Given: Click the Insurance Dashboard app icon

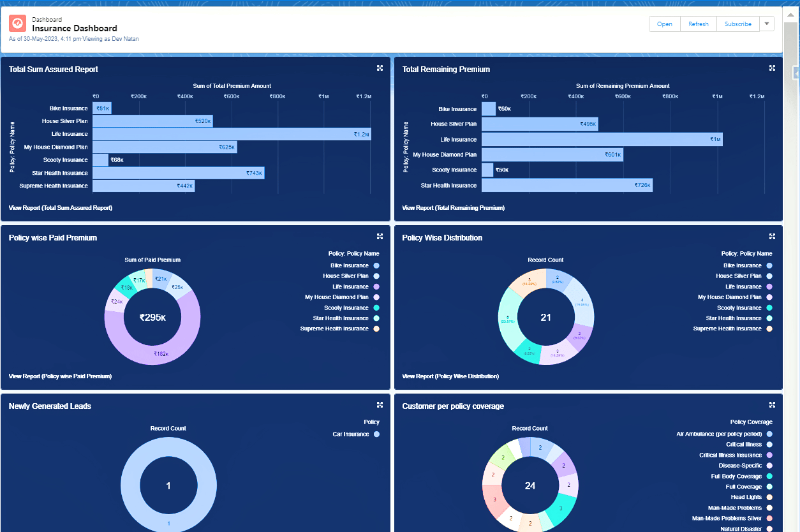Looking at the screenshot, I should point(18,24).
